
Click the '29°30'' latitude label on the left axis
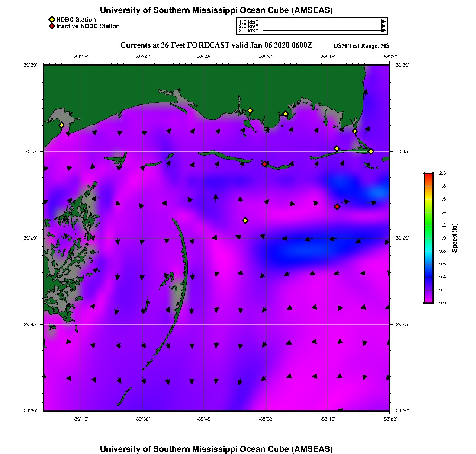coord(30,411)
